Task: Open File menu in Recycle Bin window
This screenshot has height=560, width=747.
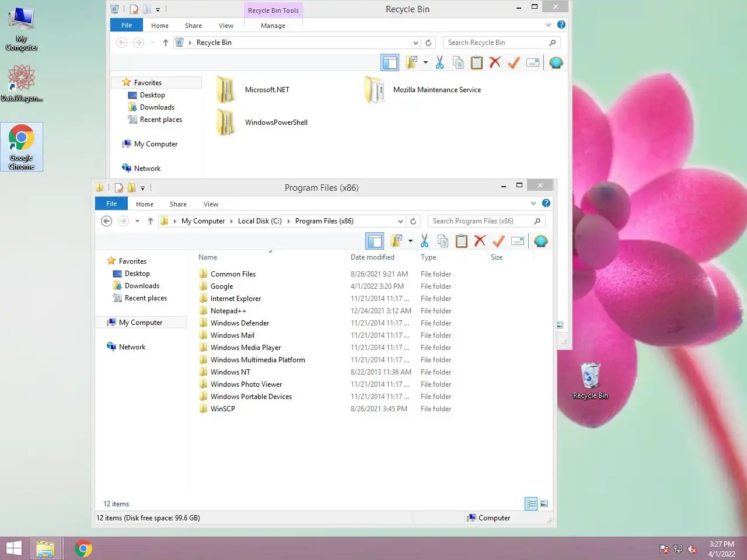Action: (x=127, y=25)
